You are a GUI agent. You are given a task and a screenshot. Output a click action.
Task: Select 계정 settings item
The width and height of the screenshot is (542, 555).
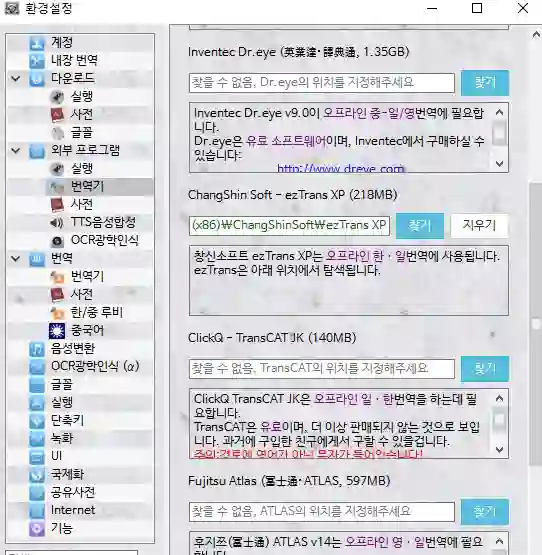(x=62, y=42)
